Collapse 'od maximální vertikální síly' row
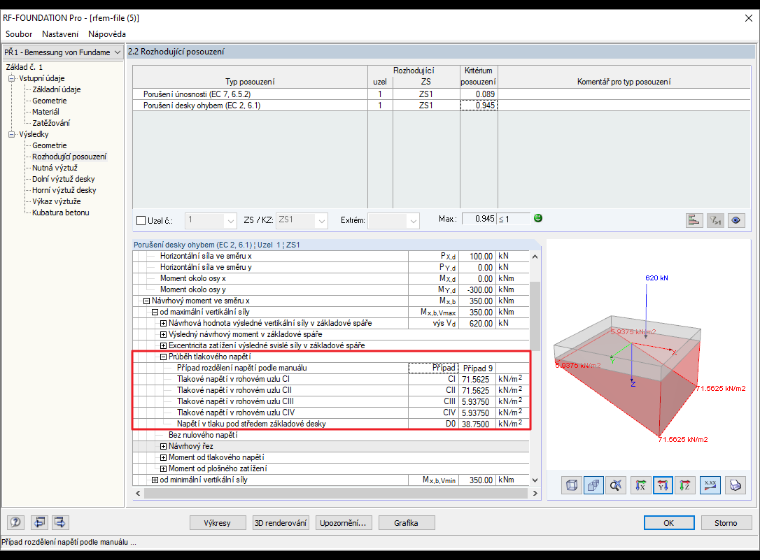Viewport: 760px width, 560px height. (155, 312)
